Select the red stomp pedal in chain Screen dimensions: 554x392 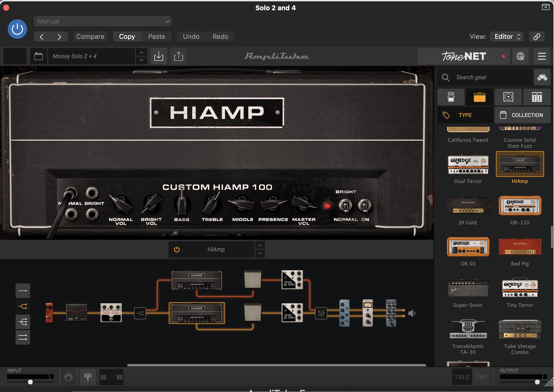49,313
